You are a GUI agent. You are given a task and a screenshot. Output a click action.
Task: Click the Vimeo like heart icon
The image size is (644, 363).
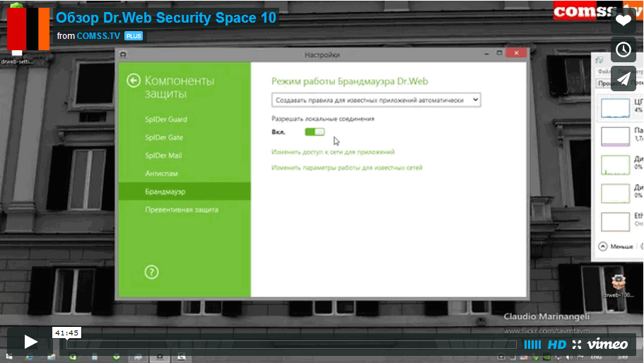click(623, 20)
